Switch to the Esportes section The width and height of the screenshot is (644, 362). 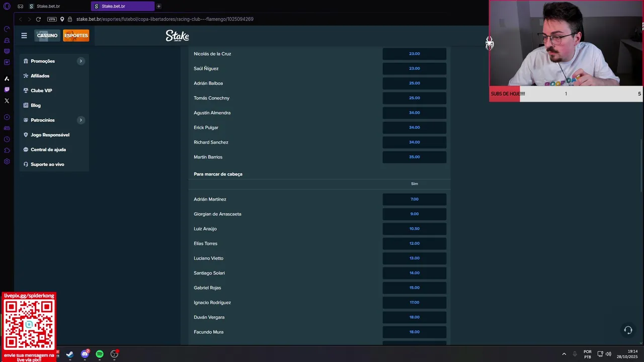click(x=76, y=36)
